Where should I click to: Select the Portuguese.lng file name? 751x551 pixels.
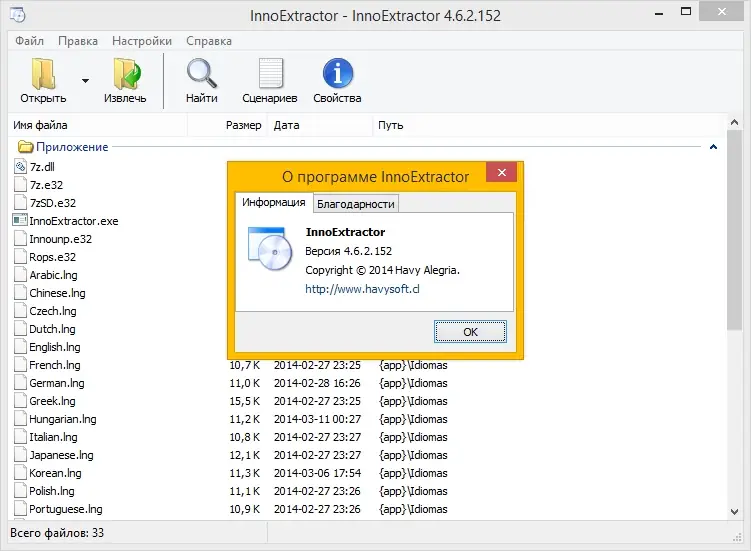pyautogui.click(x=66, y=509)
